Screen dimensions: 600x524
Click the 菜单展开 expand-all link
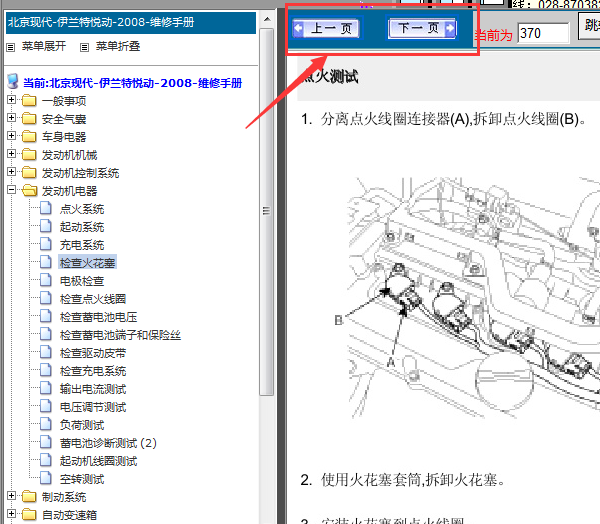click(44, 46)
